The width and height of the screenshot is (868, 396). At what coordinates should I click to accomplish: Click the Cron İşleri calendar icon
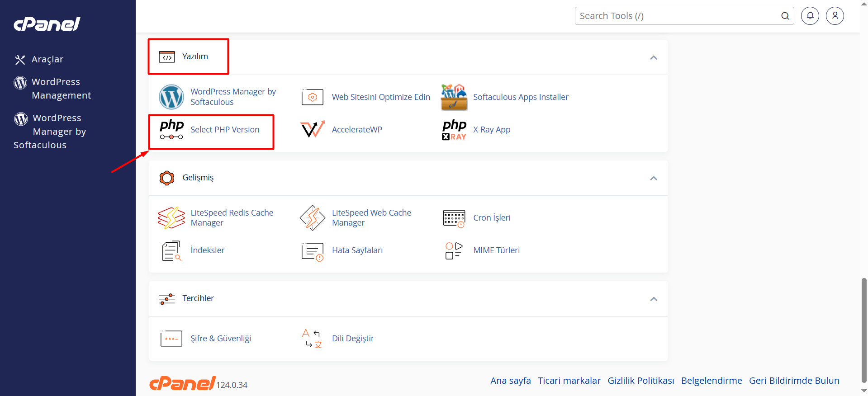[454, 219]
